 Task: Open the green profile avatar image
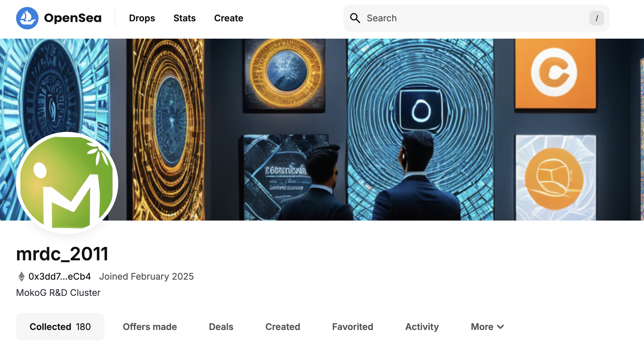pos(67,183)
